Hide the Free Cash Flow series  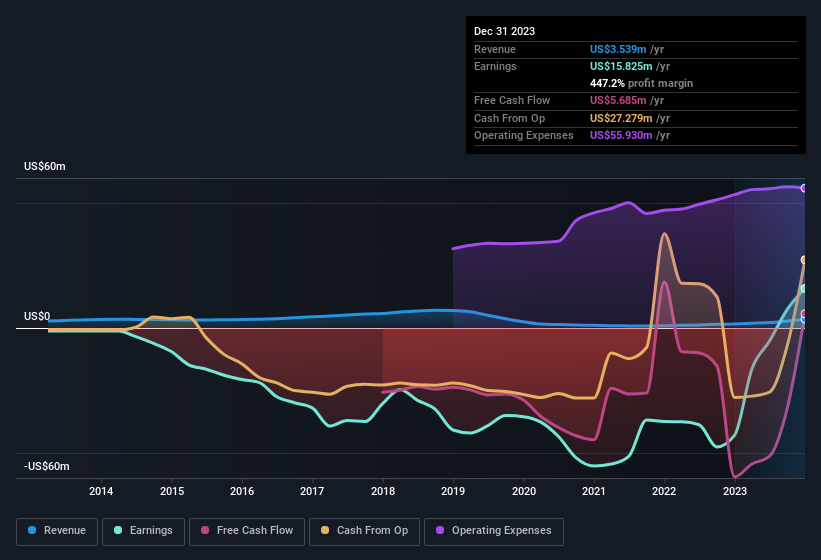pyautogui.click(x=248, y=531)
